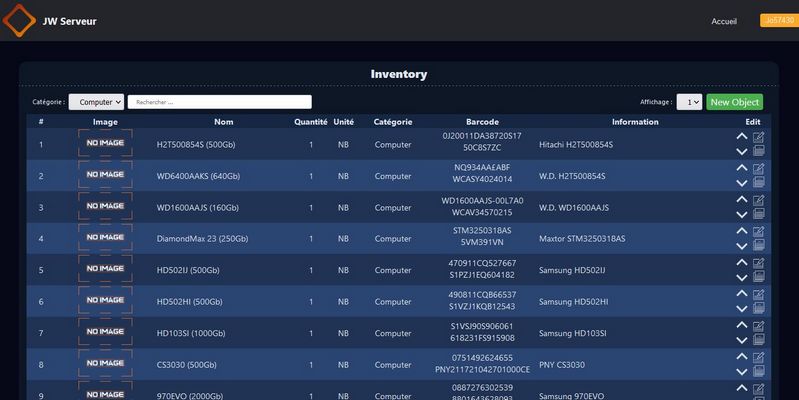Edit the HD502IJ item with the pencil icon
Image resolution: width=799 pixels, height=400 pixels.
(758, 263)
